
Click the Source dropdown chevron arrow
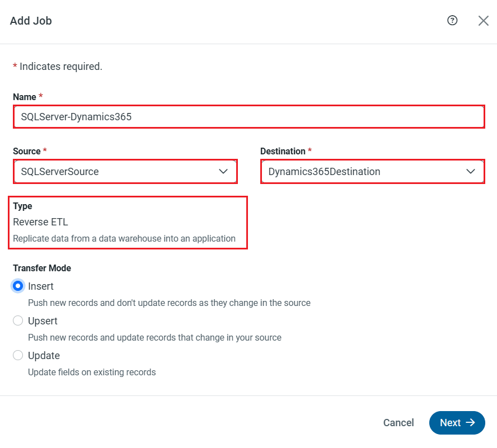223,172
